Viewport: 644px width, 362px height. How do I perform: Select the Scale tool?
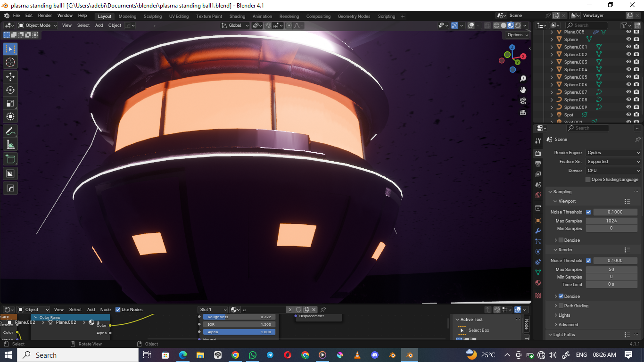10,103
